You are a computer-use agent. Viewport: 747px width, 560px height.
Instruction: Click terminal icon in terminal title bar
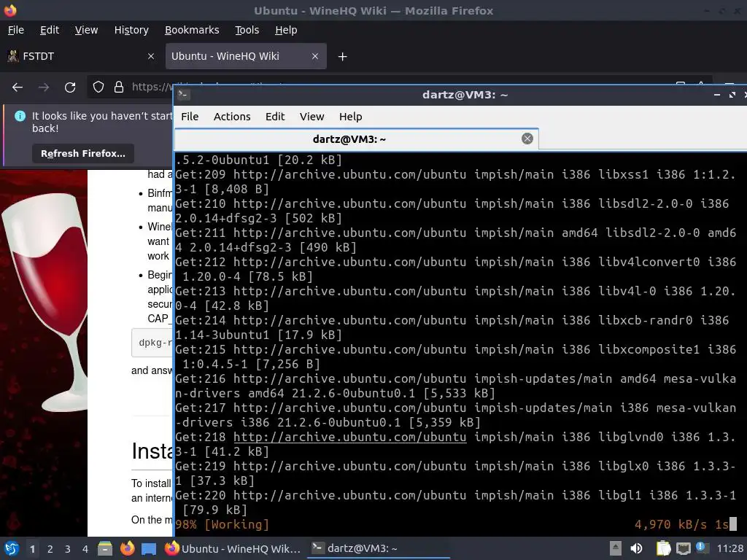coord(183,95)
